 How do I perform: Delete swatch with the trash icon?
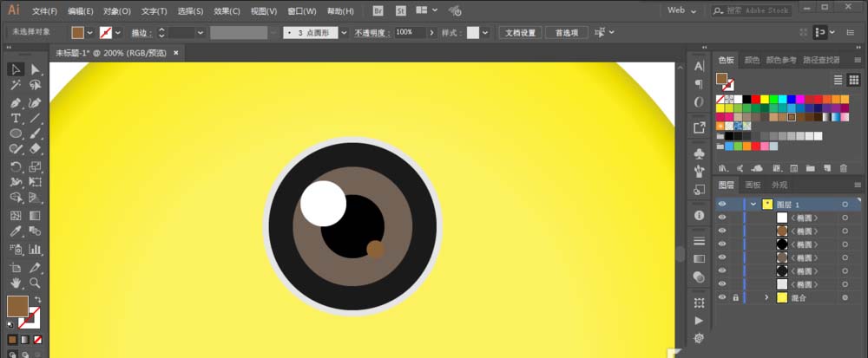coord(844,168)
